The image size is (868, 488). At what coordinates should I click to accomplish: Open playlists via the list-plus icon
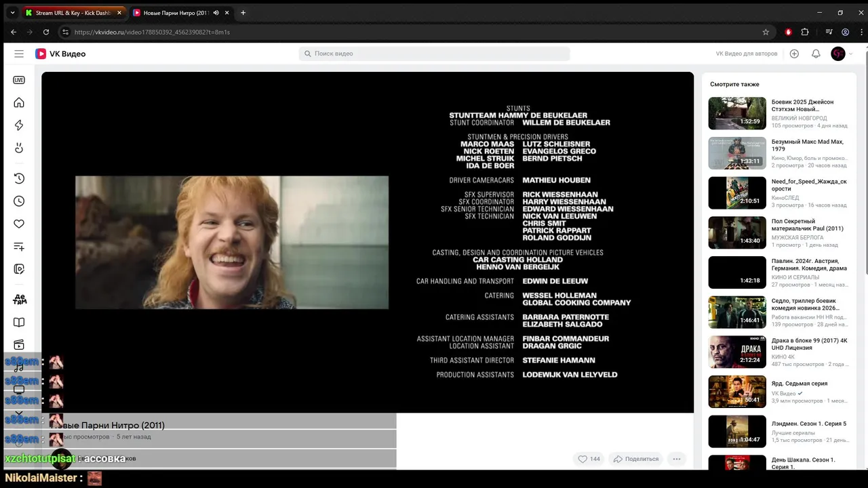[x=19, y=247]
